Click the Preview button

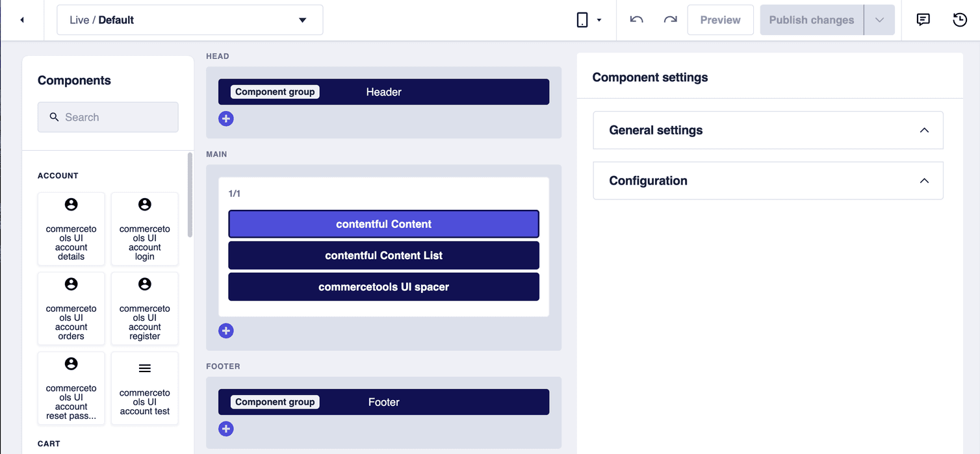coord(720,19)
